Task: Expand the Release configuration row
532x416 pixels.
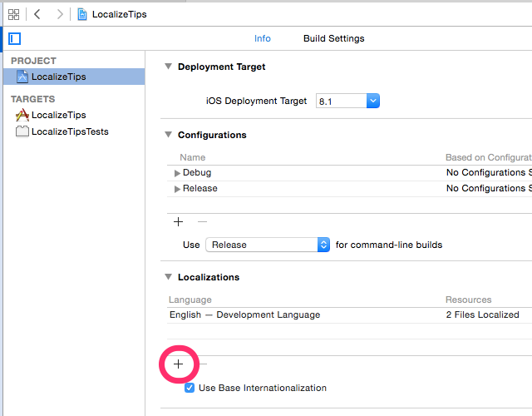Action: point(177,189)
